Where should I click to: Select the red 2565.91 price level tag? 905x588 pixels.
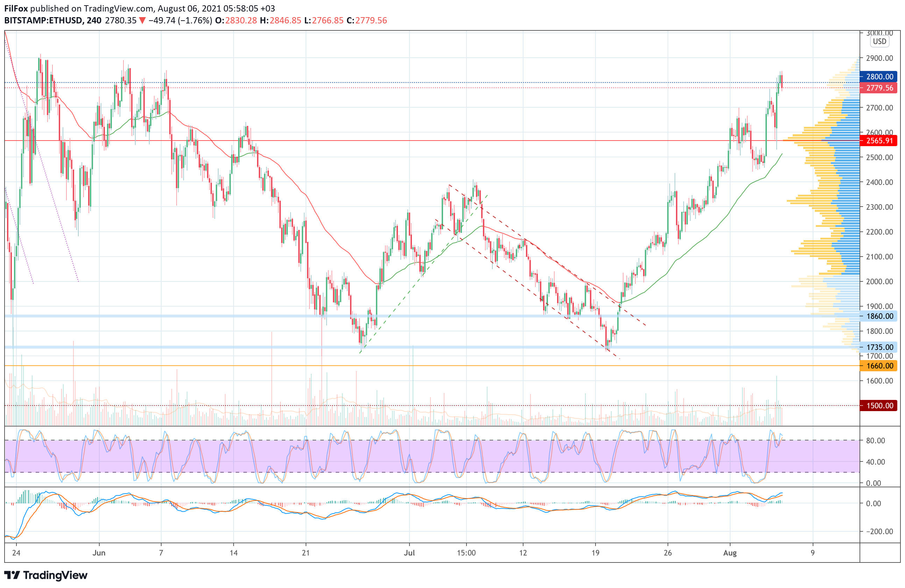point(879,141)
